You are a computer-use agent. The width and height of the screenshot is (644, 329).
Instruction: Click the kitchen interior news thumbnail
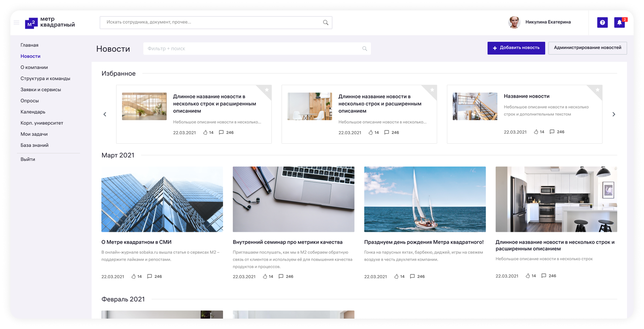tap(556, 199)
